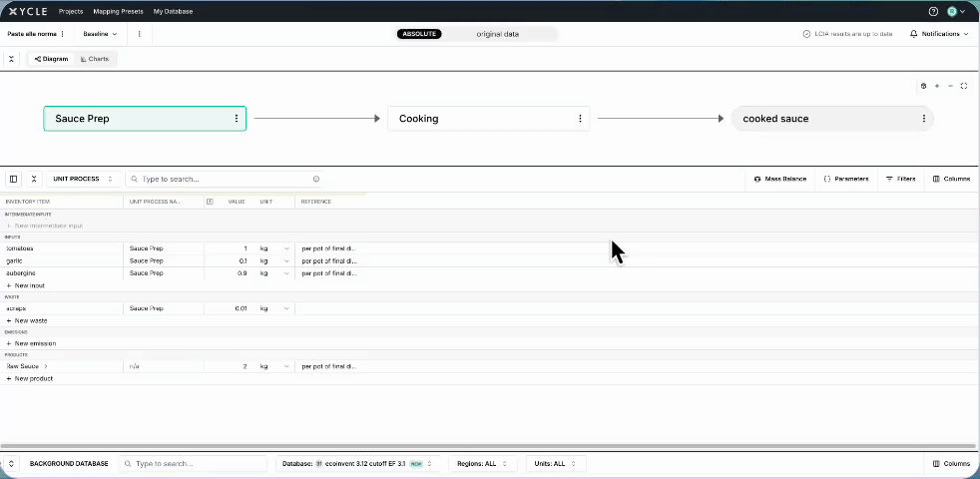The height and width of the screenshot is (479, 980).
Task: Switch to the Diagram tab
Action: (x=51, y=59)
